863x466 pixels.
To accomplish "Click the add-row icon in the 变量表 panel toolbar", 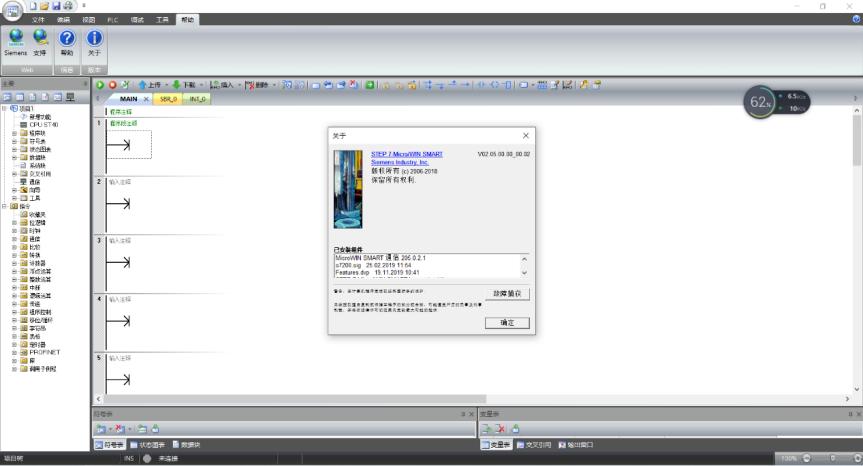I will pyautogui.click(x=487, y=429).
